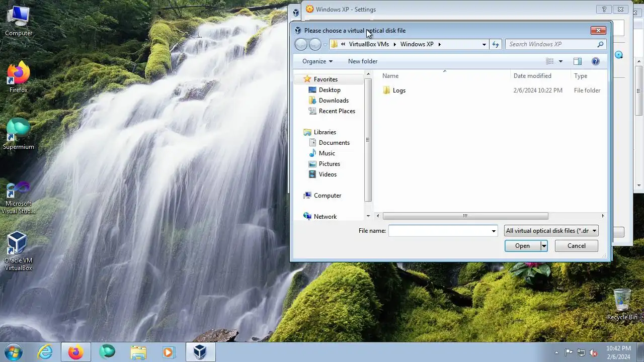Viewport: 644px width, 362px height.
Task: Click the Open button
Action: coord(522,246)
